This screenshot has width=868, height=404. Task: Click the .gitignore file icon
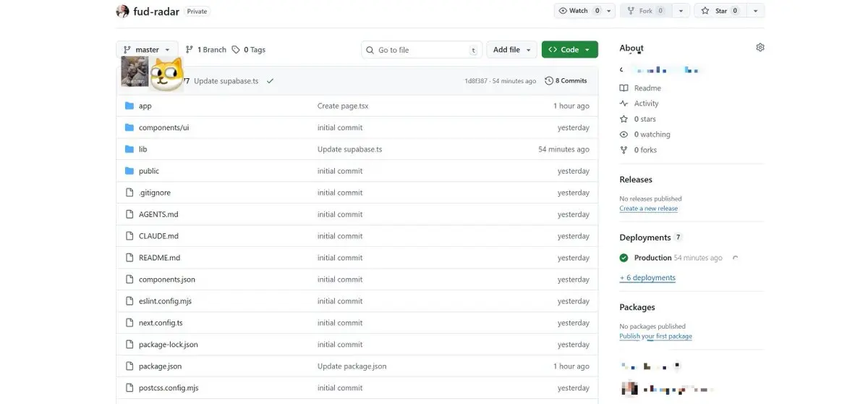tap(129, 193)
